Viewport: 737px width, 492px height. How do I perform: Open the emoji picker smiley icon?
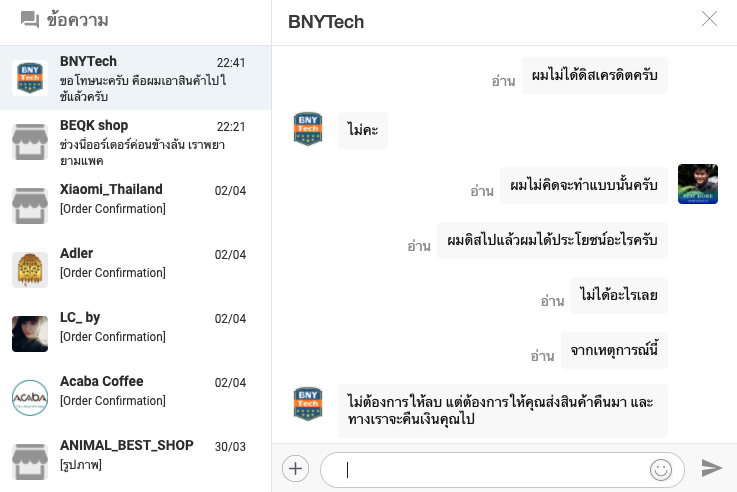coord(660,468)
